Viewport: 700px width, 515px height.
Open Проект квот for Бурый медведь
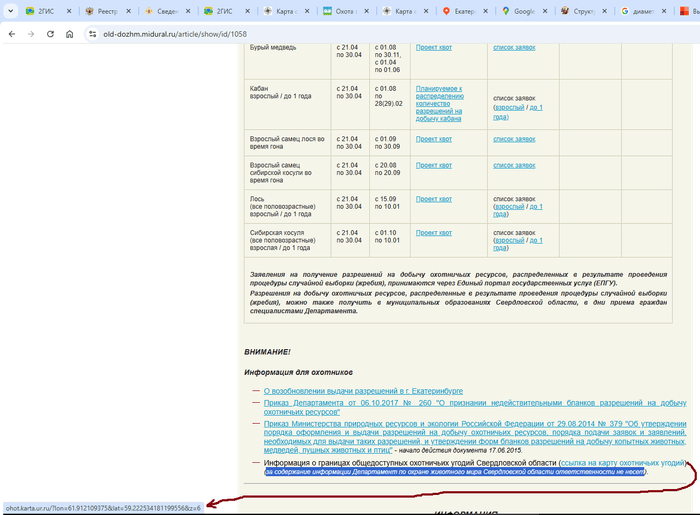433,47
